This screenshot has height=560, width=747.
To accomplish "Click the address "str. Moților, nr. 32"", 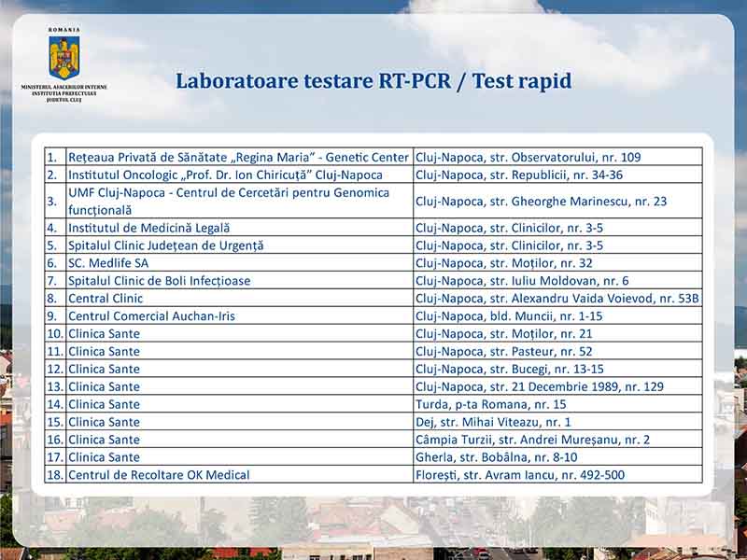I will tap(542, 263).
